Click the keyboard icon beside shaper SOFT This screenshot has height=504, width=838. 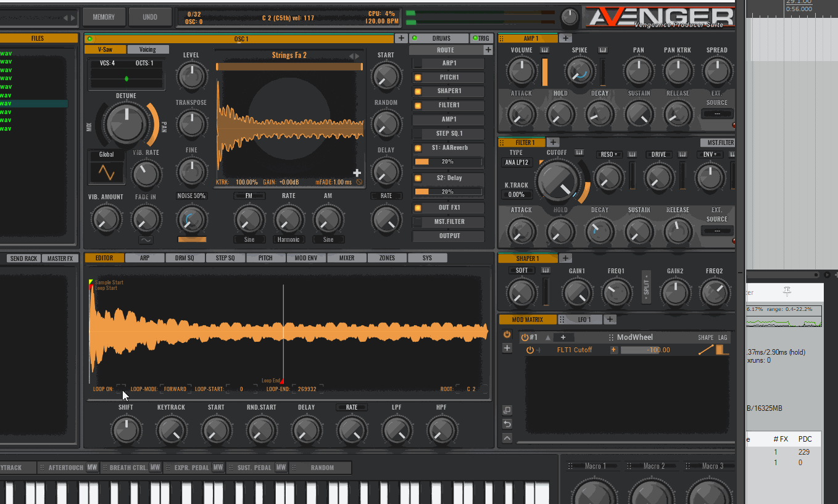[x=546, y=270]
